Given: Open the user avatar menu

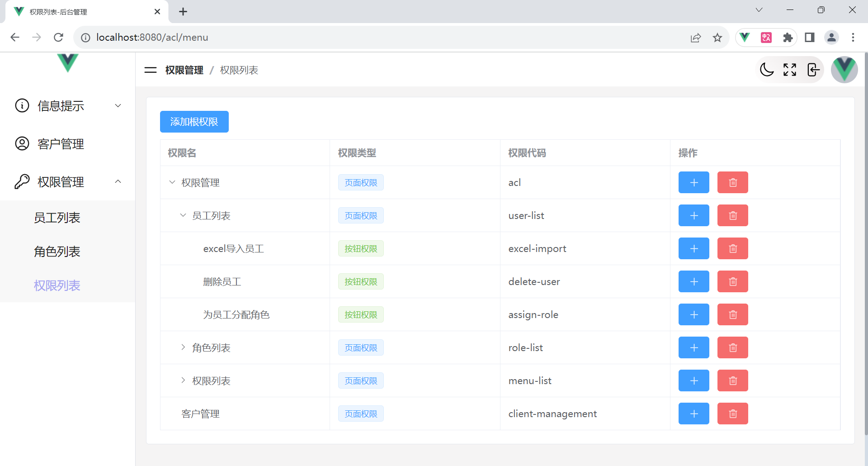Looking at the screenshot, I should tap(844, 70).
